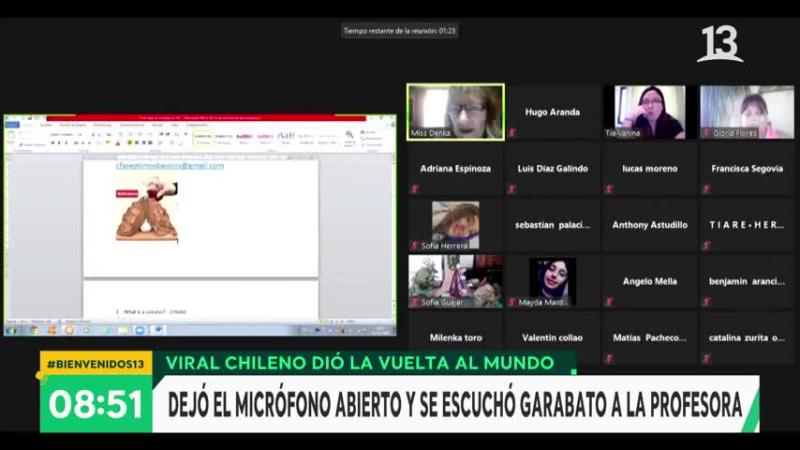The width and height of the screenshot is (800, 450).
Task: Open the Gmail address link in document
Action: tap(170, 166)
